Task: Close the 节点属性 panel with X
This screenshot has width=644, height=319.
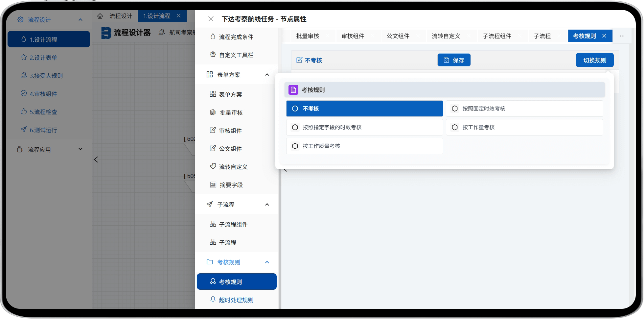Action: (211, 19)
